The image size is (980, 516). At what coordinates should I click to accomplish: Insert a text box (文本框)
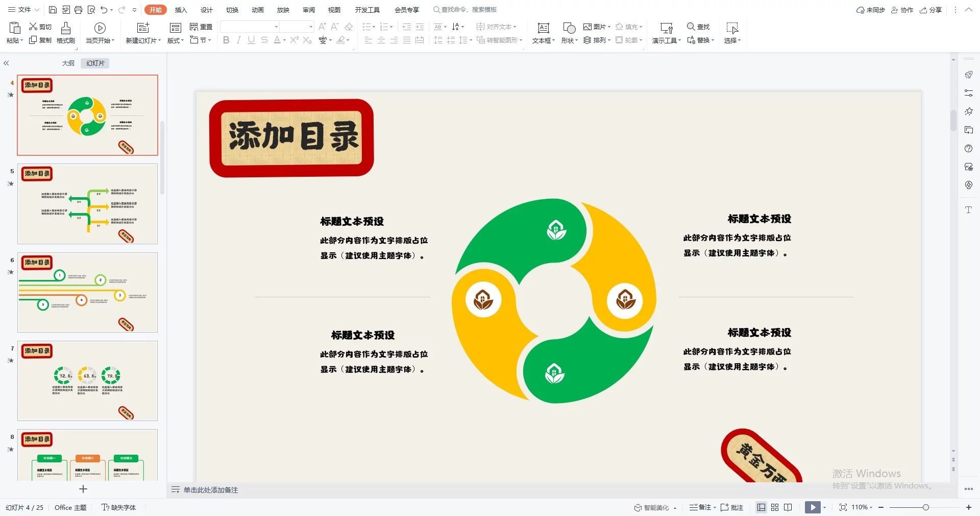[x=543, y=28]
